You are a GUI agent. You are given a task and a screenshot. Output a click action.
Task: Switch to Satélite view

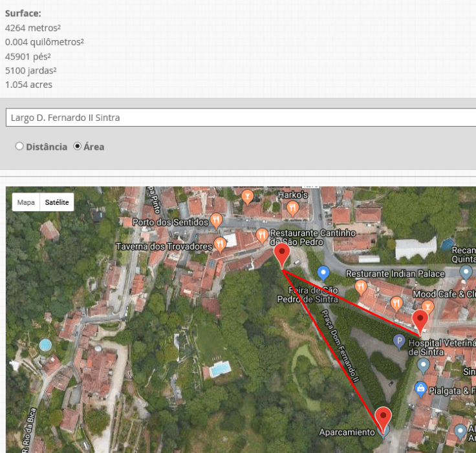point(57,202)
